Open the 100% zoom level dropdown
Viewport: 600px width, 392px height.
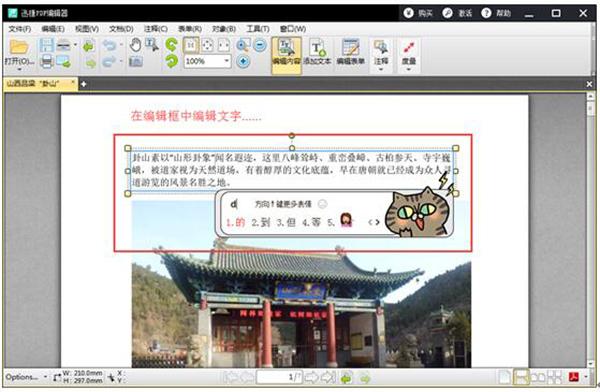227,61
